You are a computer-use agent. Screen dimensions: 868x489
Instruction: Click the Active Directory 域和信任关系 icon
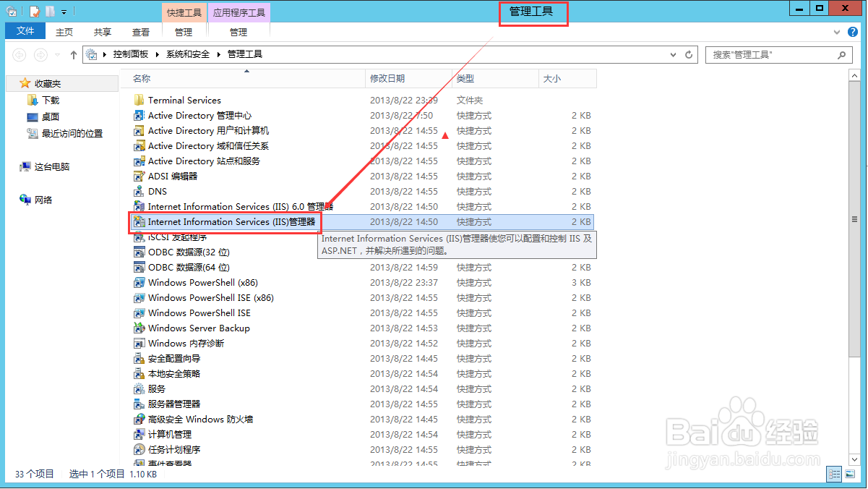tap(139, 145)
